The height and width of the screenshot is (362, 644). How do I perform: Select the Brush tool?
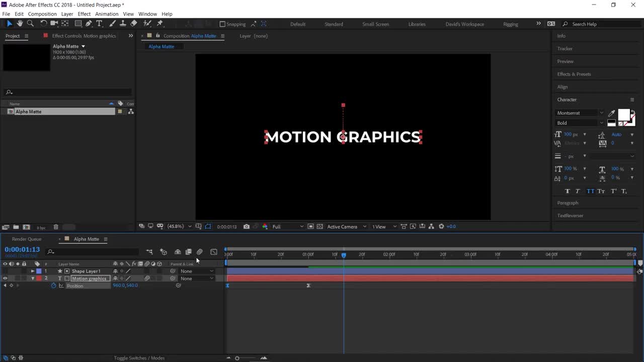[112, 24]
